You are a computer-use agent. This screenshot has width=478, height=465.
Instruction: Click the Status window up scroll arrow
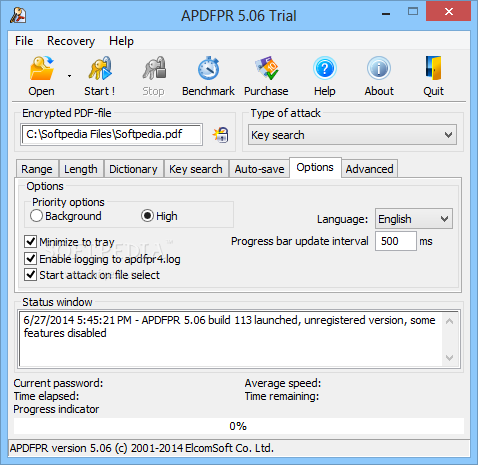pos(449,321)
